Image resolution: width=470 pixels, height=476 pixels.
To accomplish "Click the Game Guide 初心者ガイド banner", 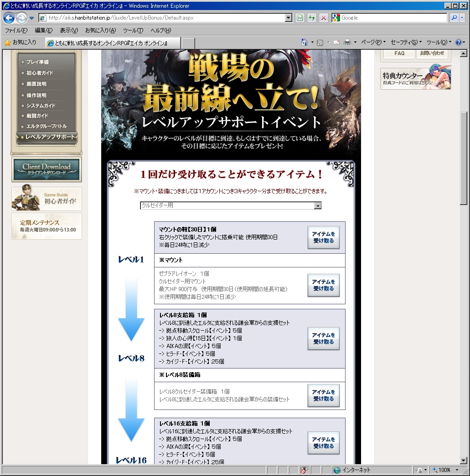I will pyautogui.click(x=46, y=198).
